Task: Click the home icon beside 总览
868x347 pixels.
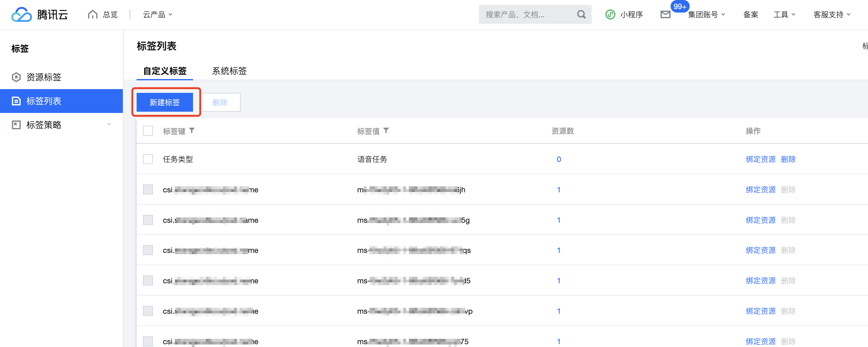Action: [92, 14]
